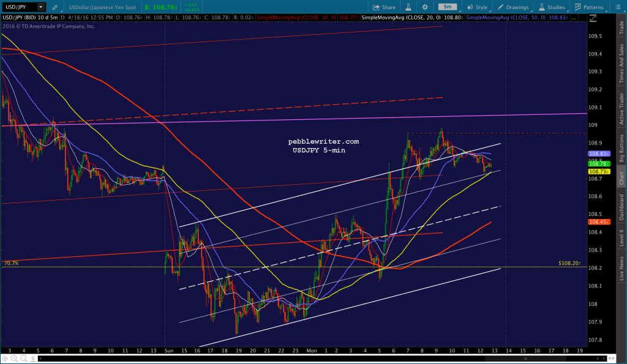627x364 pixels.
Task: Click the Share button
Action: coord(384,7)
